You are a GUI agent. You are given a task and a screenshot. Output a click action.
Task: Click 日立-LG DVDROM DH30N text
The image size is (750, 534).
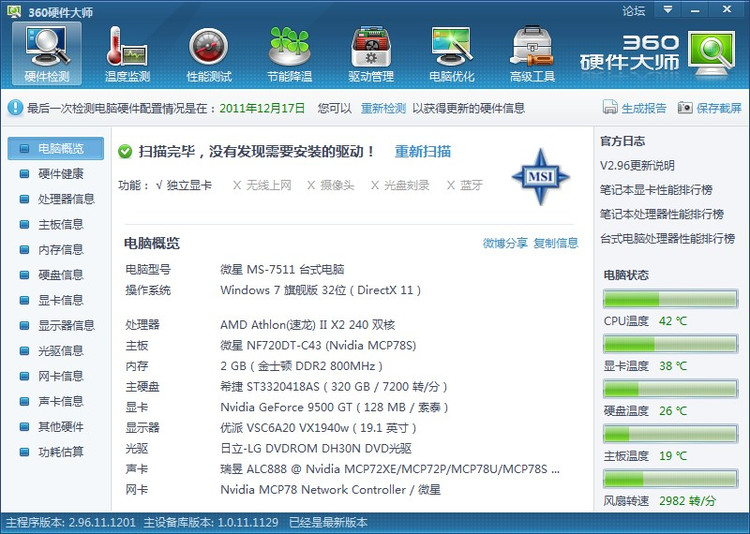pos(316,448)
